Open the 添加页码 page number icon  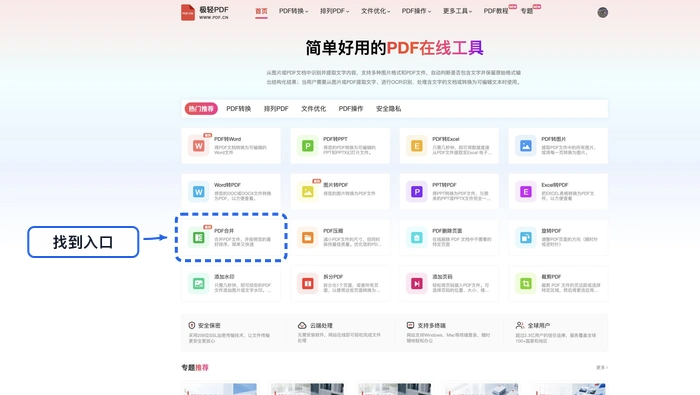417,283
